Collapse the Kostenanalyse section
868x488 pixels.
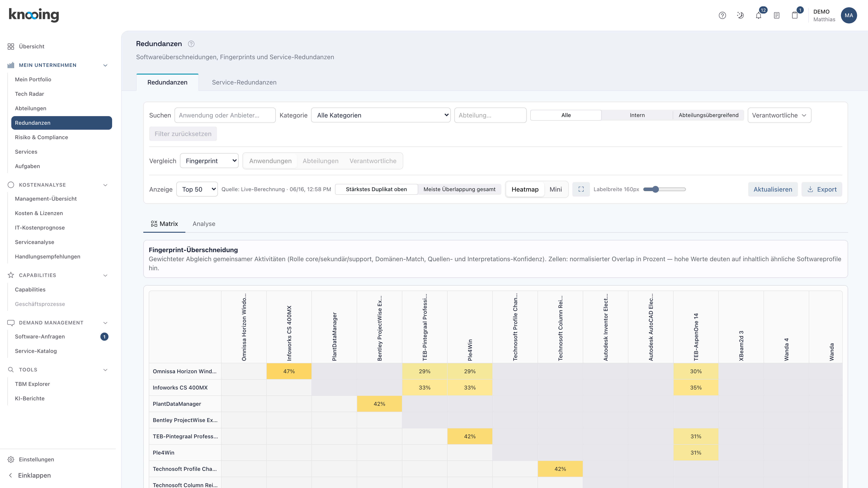coord(105,185)
